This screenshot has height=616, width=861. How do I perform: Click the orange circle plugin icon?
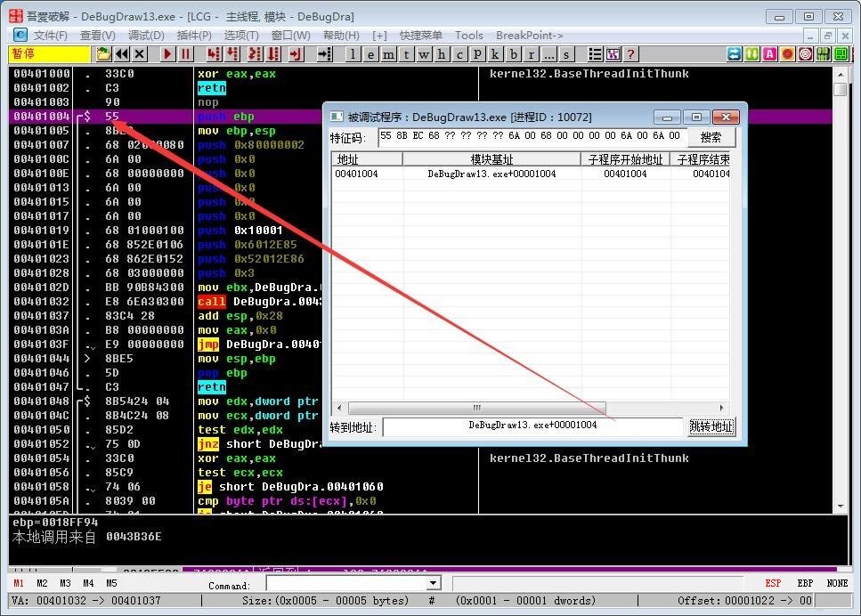pyautogui.click(x=788, y=53)
